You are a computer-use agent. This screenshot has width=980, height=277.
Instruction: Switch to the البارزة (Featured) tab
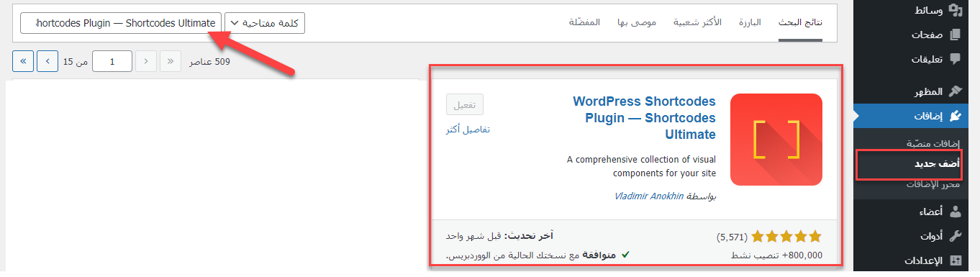(750, 23)
